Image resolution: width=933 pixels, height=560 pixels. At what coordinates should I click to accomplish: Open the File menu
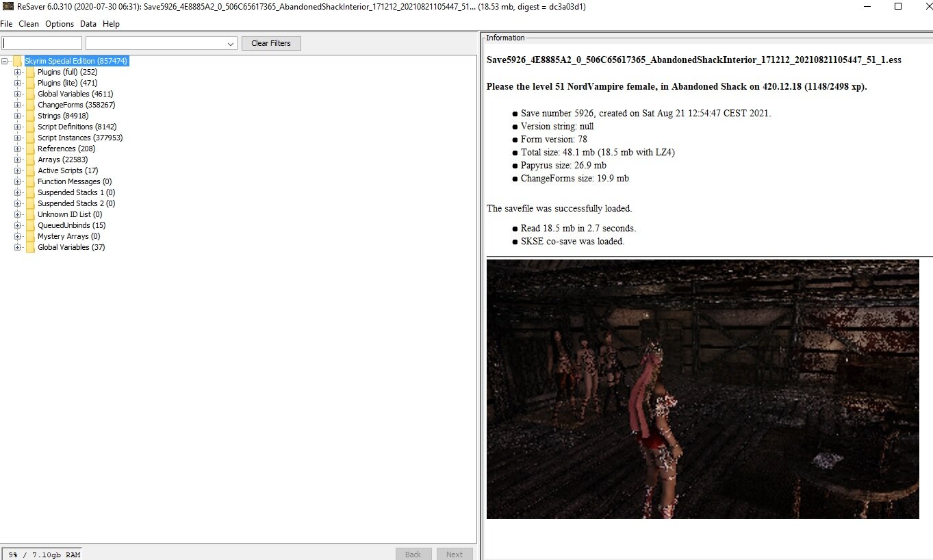coord(7,24)
